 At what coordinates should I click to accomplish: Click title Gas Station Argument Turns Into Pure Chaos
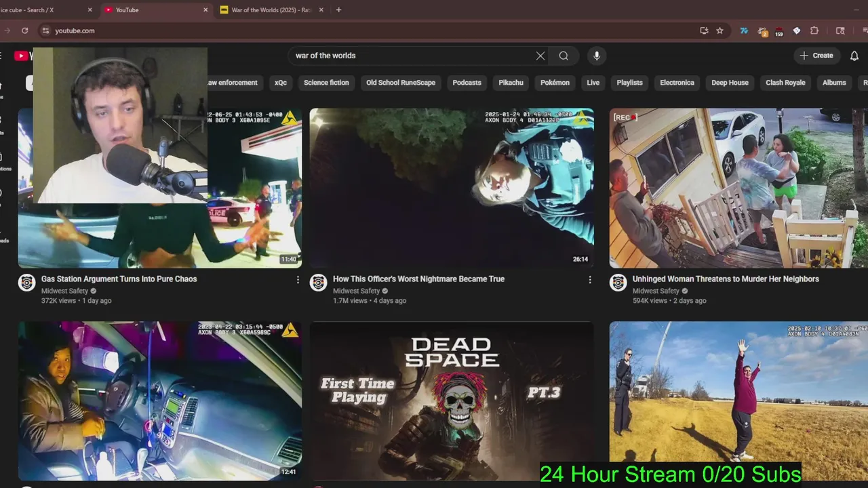tap(119, 279)
